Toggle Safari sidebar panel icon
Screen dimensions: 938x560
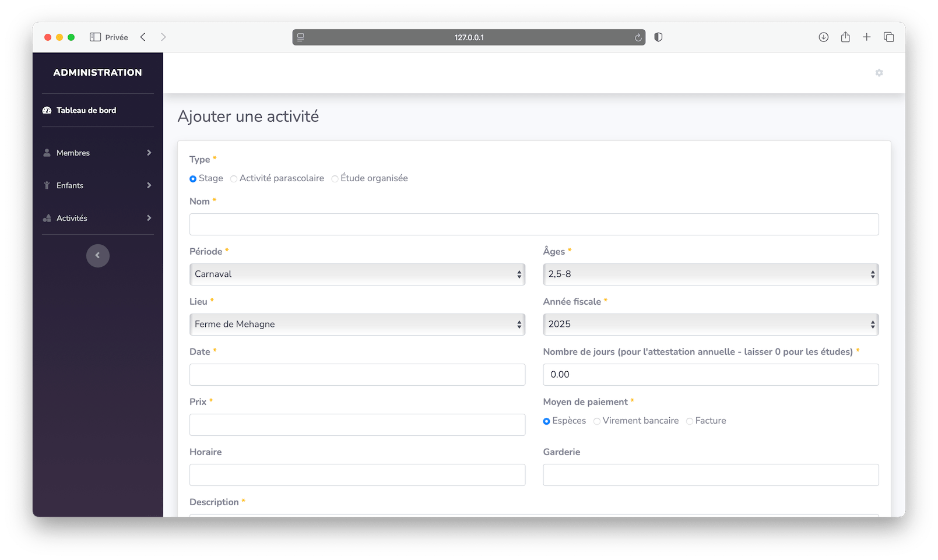pos(96,37)
